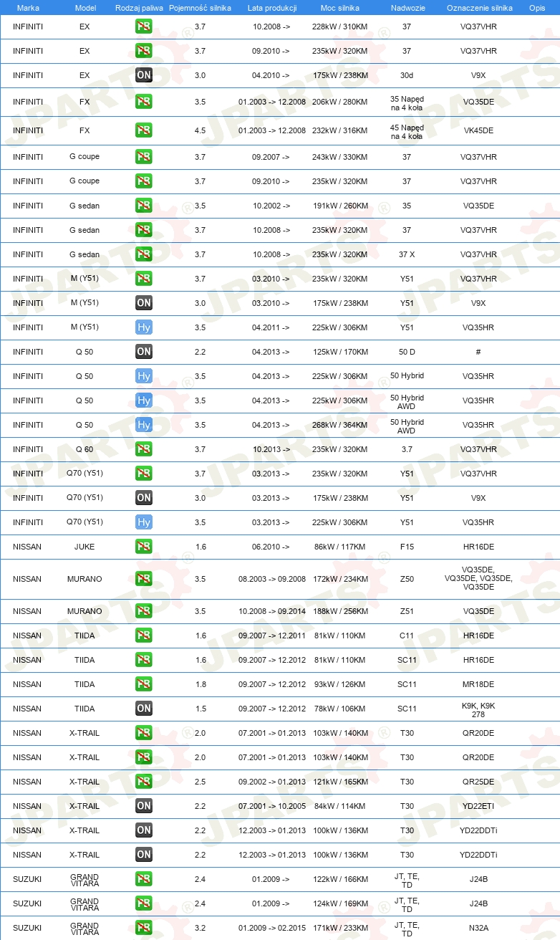Click the Oznaczenie silnika column header
This screenshot has width=560, height=940.
coord(479,7)
